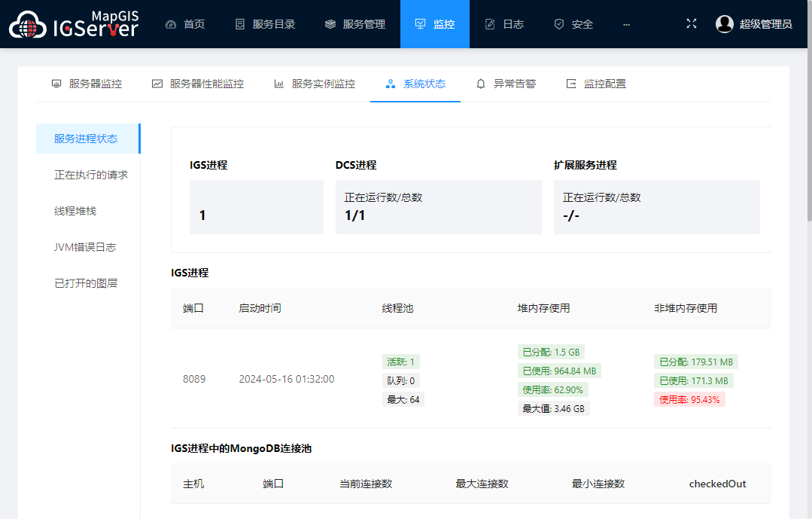The width and height of the screenshot is (812, 519).
Task: Select 线程堆栈 in the sidebar
Action: tap(75, 211)
